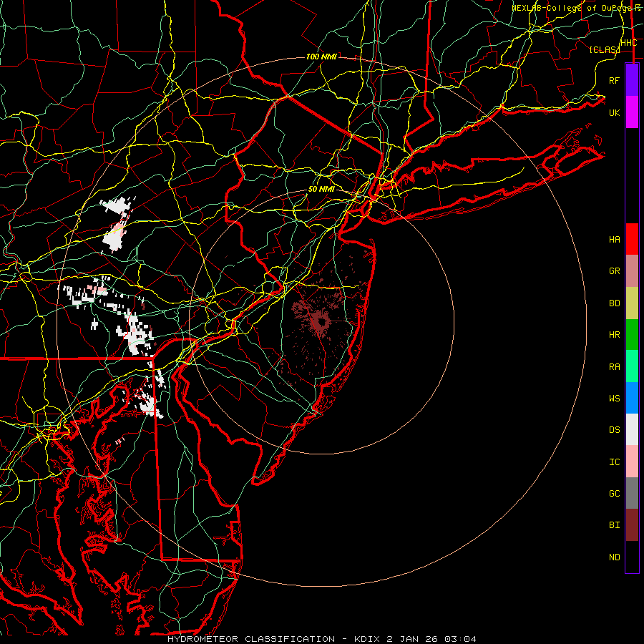Image resolution: width=644 pixels, height=644 pixels.
Task: Click the RF purple legend swatch
Action: point(632,80)
